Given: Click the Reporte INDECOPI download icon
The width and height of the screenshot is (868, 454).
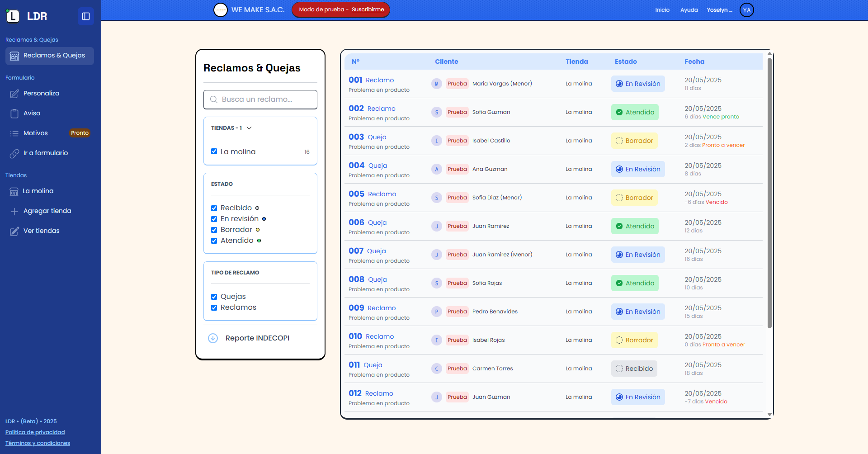Looking at the screenshot, I should tap(213, 338).
